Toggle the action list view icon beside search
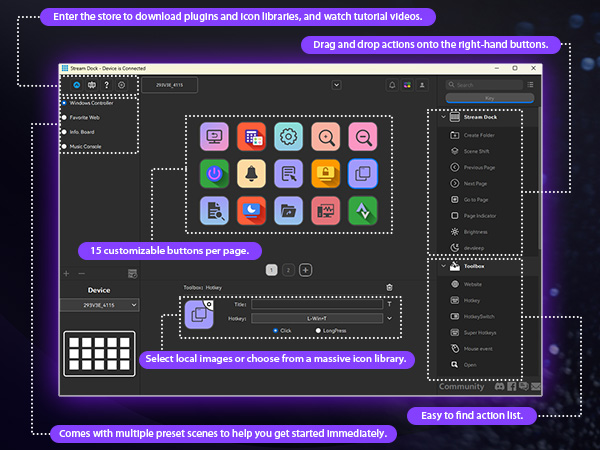 click(530, 85)
